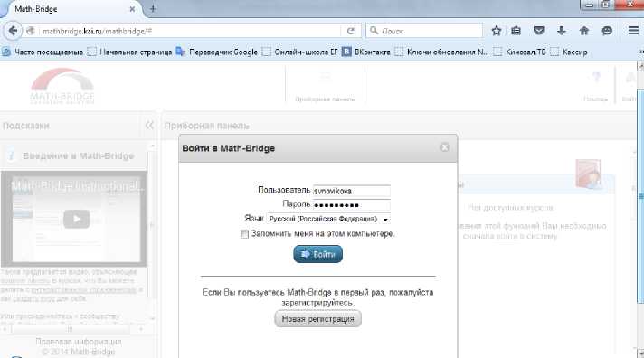Open the bookmarks list icon

click(x=516, y=31)
